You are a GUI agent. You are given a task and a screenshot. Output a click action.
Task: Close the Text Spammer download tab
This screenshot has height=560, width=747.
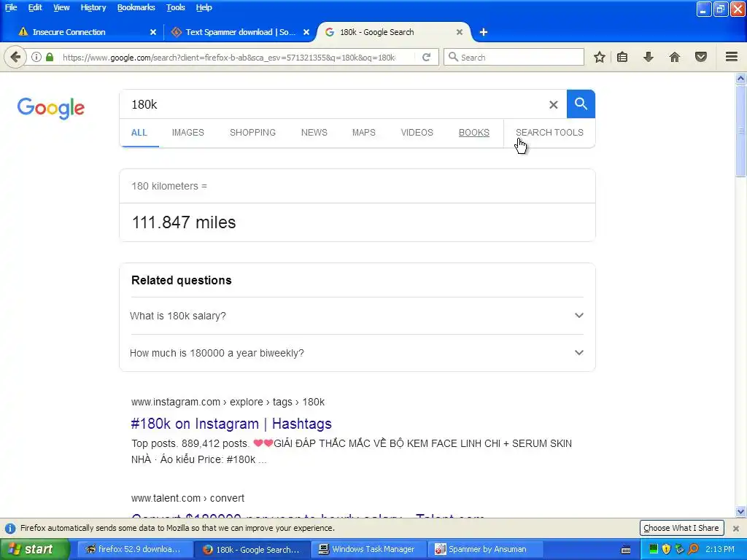click(x=306, y=32)
